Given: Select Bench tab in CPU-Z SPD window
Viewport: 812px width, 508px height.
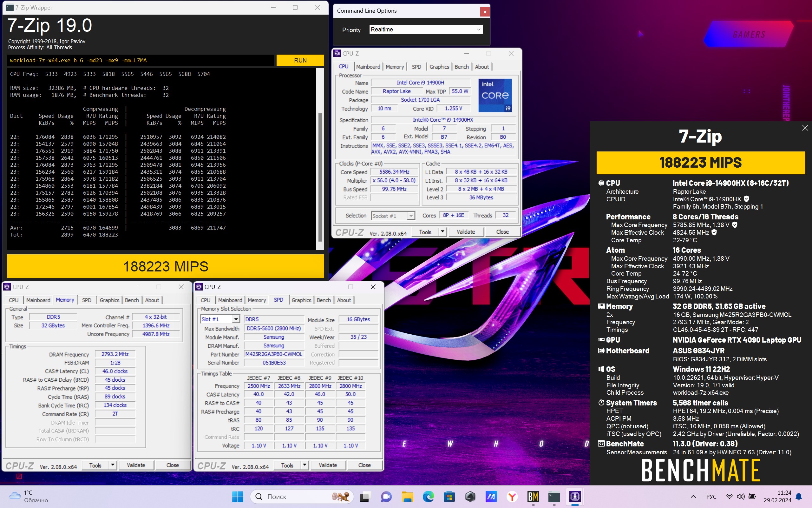Looking at the screenshot, I should click(x=324, y=300).
